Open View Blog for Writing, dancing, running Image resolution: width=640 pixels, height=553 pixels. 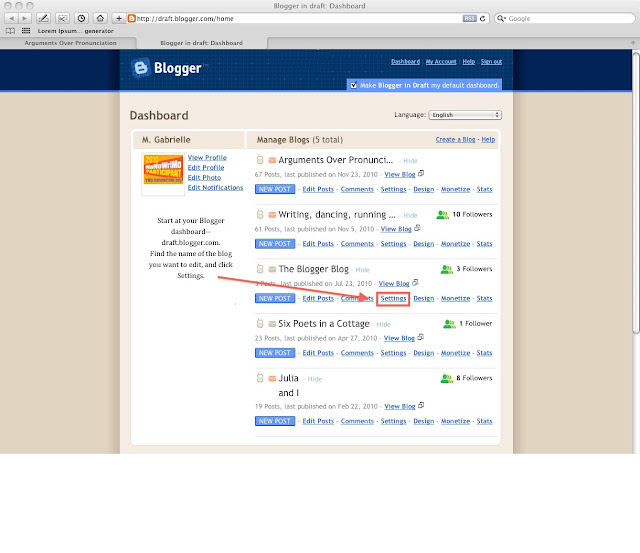coord(396,229)
